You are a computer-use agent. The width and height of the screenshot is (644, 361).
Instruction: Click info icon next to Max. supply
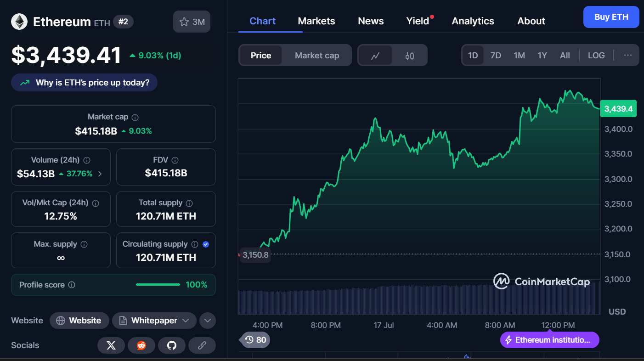84,244
